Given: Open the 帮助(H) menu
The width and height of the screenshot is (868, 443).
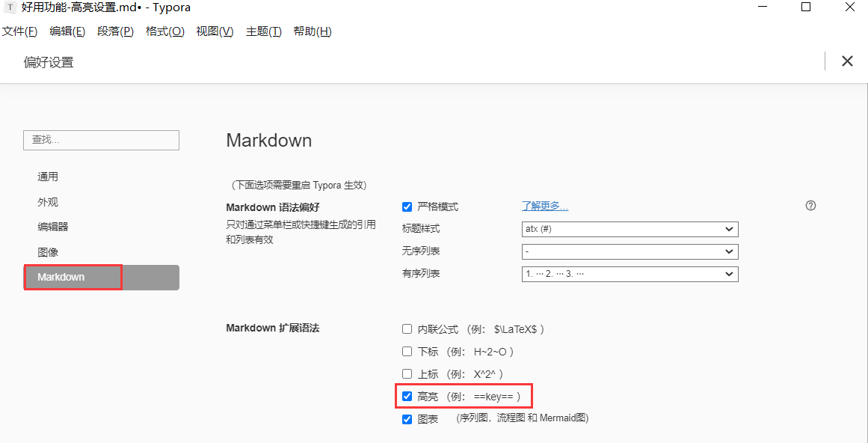Looking at the screenshot, I should point(313,31).
